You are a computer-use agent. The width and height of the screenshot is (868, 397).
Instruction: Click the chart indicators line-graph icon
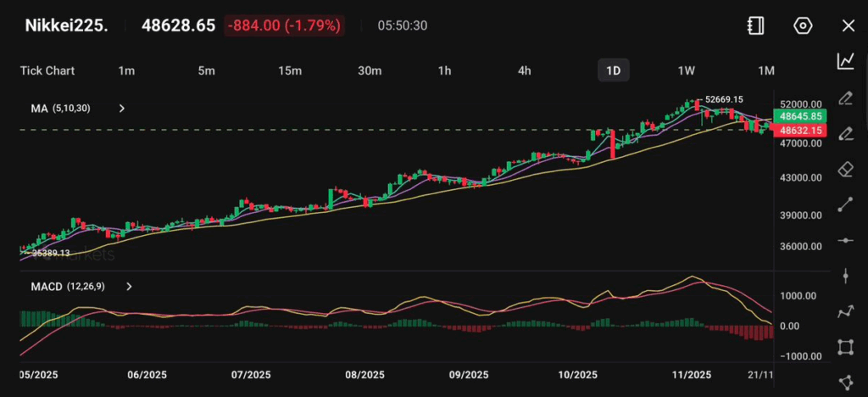(x=845, y=61)
